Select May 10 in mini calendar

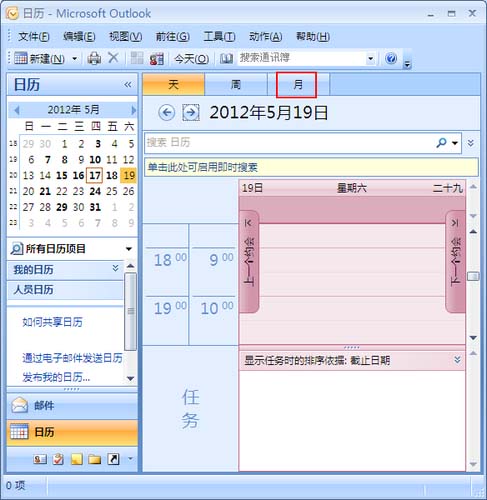(95, 160)
